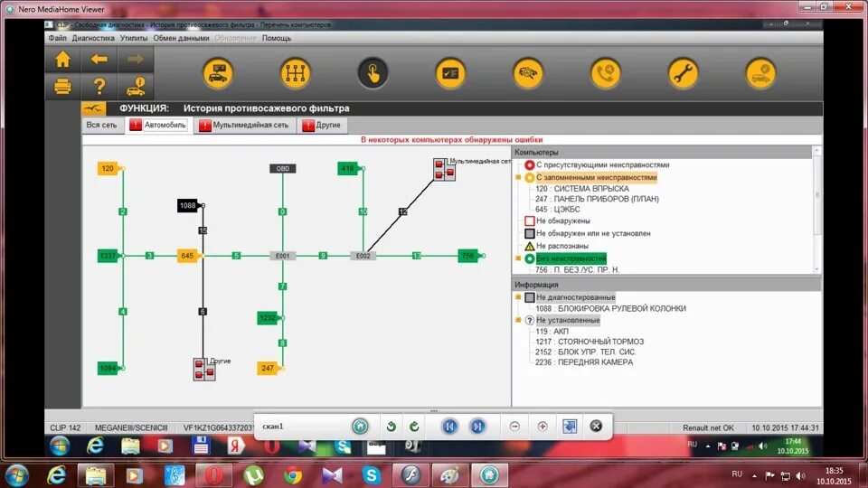Select 2236 : ПЕРЕДНЯЯ КАМЕРА entry

pyautogui.click(x=584, y=361)
